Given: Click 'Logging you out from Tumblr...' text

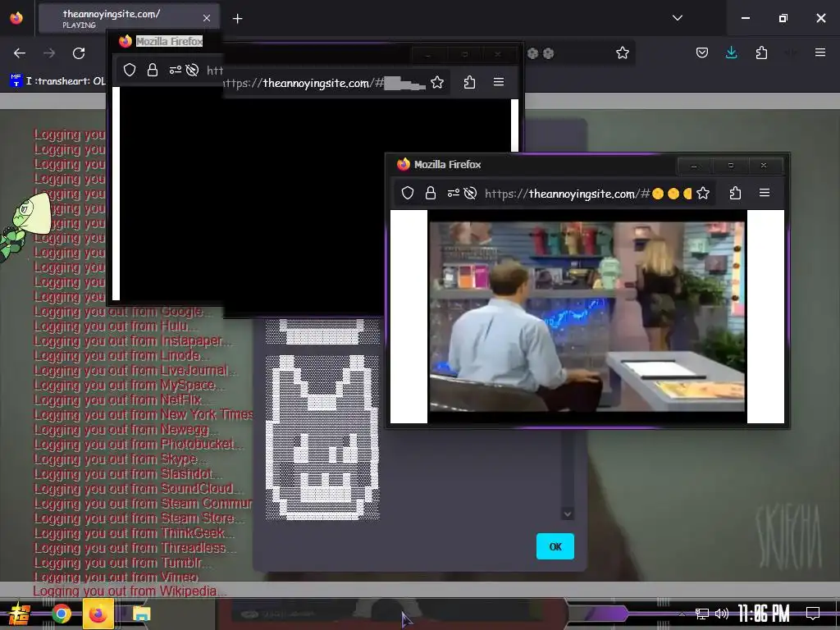Looking at the screenshot, I should coord(123,563).
